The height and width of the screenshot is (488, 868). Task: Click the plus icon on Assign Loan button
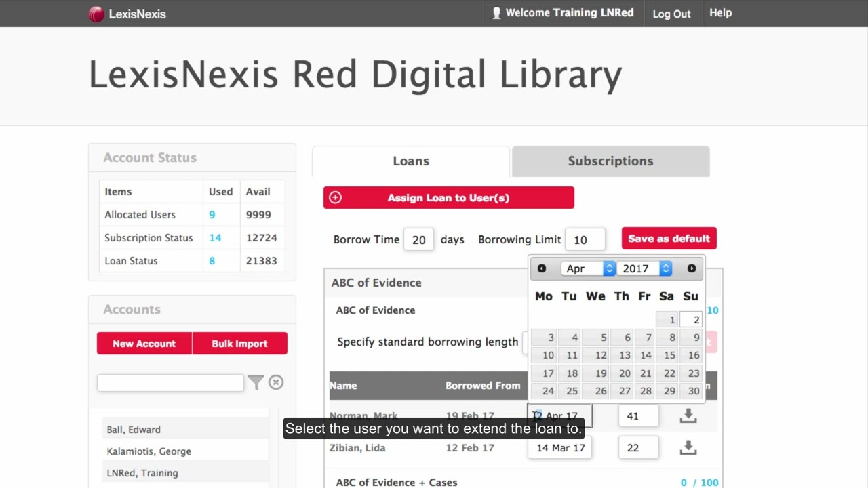pyautogui.click(x=335, y=198)
